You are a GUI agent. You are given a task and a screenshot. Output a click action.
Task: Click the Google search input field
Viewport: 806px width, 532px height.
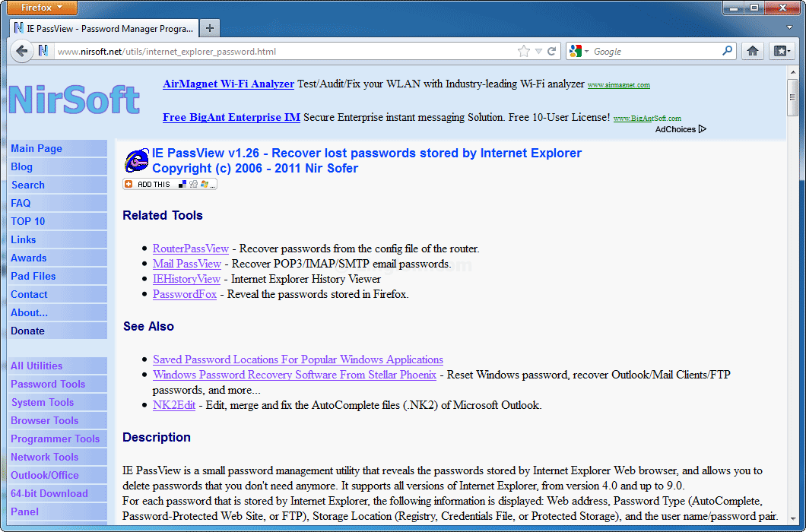(x=655, y=52)
